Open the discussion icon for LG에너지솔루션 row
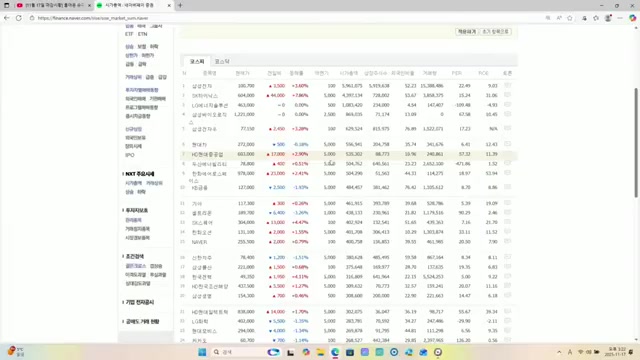 (507, 104)
